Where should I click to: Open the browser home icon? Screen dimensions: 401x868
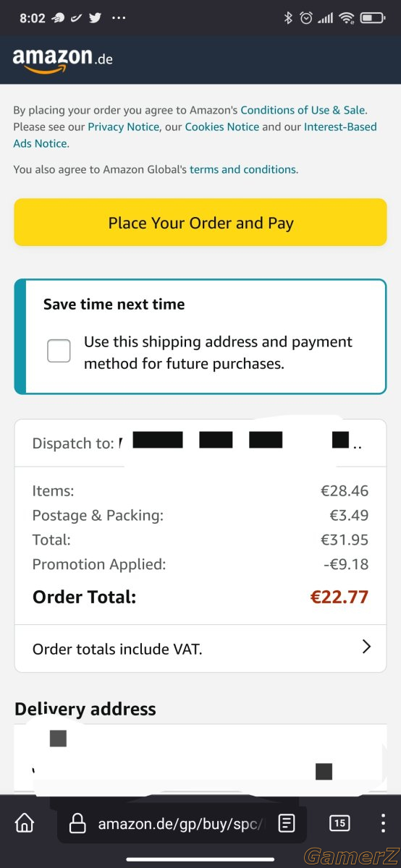point(24,823)
